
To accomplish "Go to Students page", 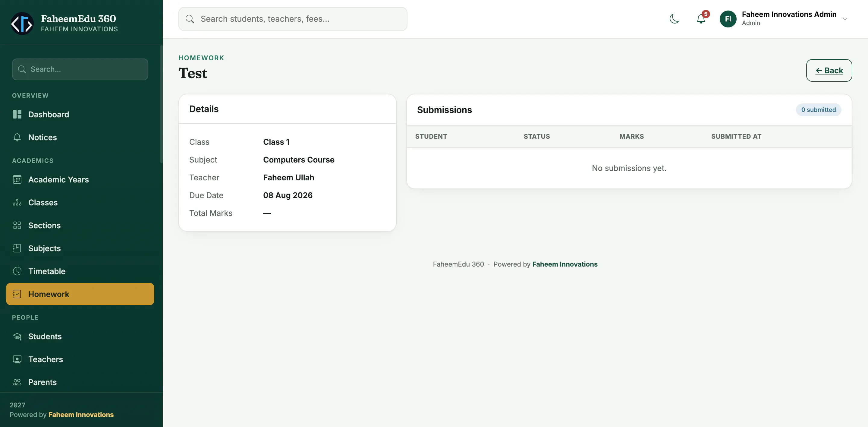I will pos(80,336).
